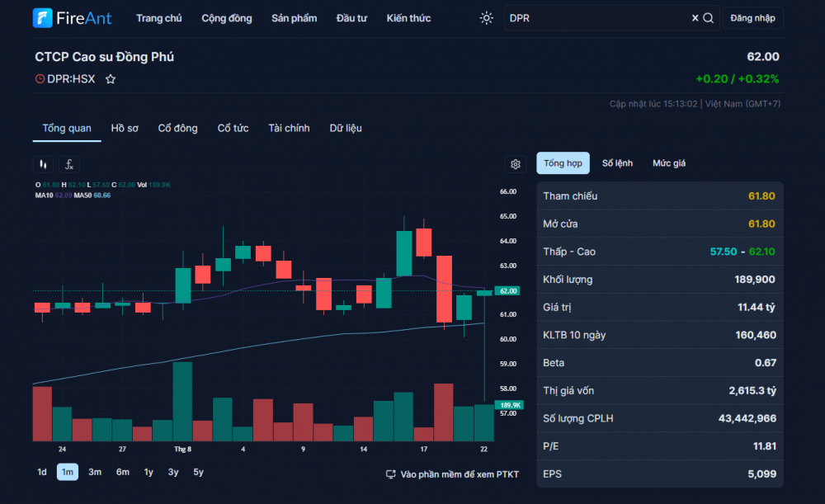Screen dimensions: 825x504
Task: Click the Đăng nhập button
Action: 752,18
